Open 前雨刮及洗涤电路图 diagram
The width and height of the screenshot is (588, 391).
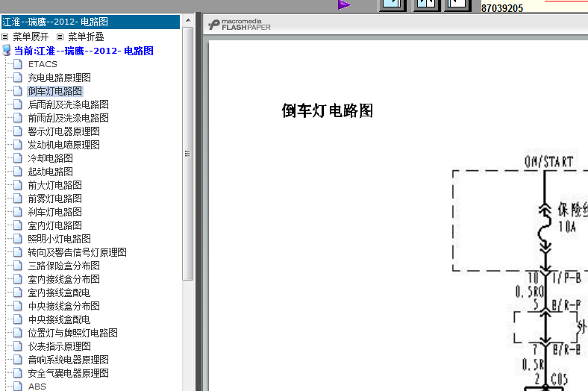[68, 118]
